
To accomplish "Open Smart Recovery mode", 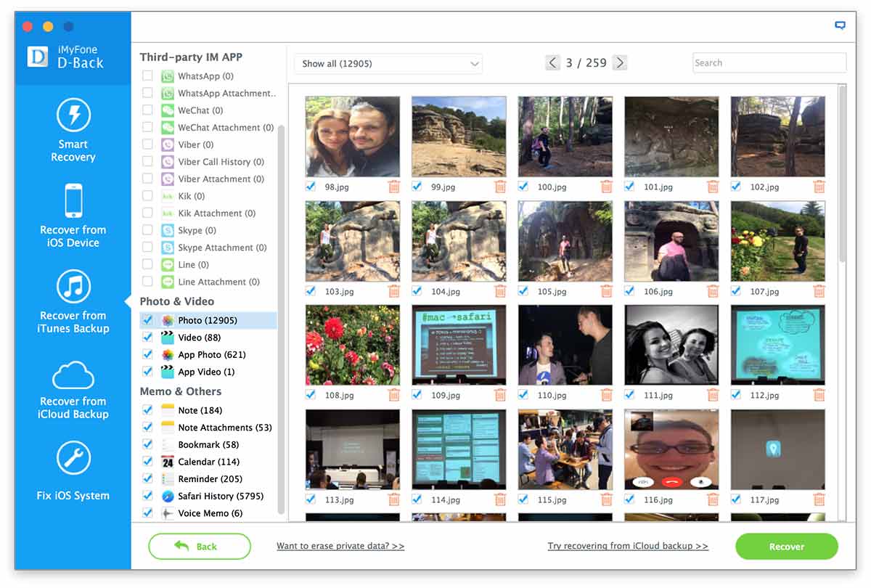I will (73, 131).
